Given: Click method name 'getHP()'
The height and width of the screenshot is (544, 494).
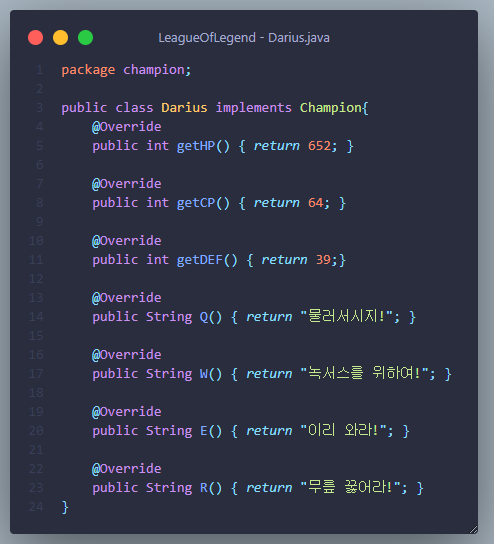Looking at the screenshot, I should point(203,146).
